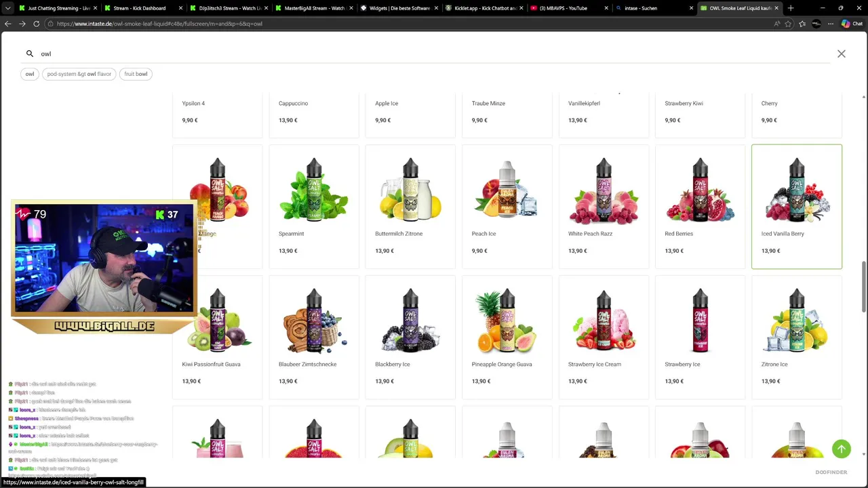Click the address bar URL
The height and width of the screenshot is (488, 868).
(159, 24)
